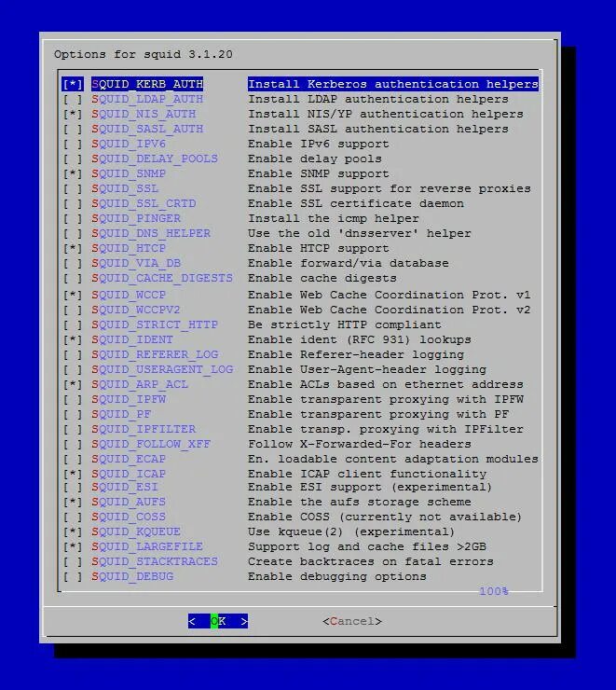Disable the SQUID_SNMP checkbox

click(x=73, y=173)
